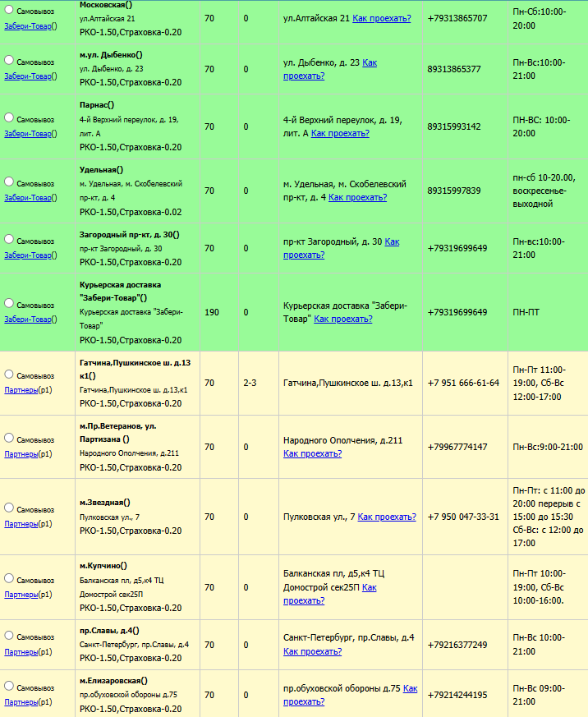Screen dimensions: 588x717
Task: Click phone number 89315993142
Action: click(454, 126)
